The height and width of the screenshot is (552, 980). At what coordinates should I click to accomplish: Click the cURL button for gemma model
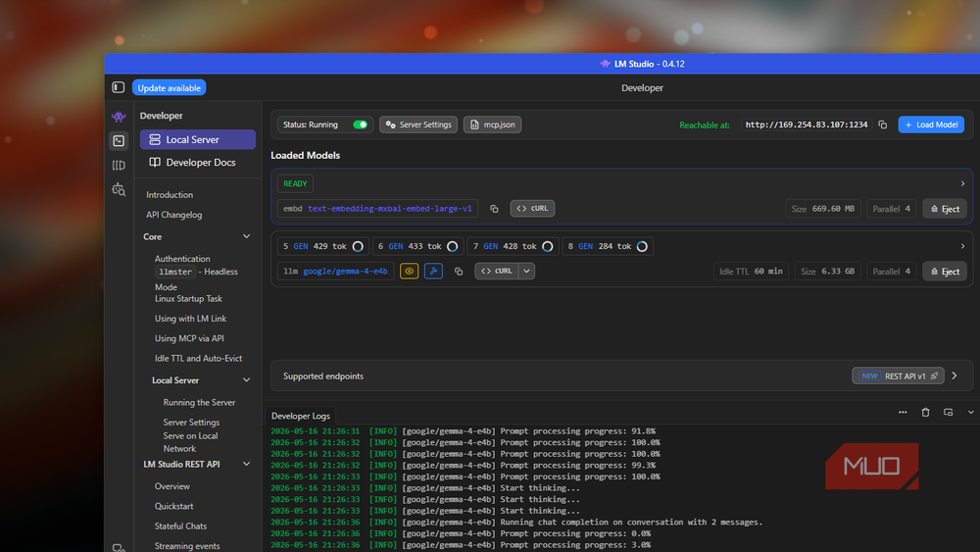point(497,272)
